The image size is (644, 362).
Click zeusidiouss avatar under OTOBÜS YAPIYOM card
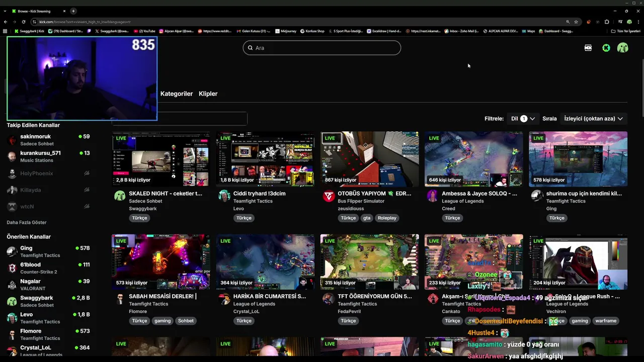pyautogui.click(x=329, y=196)
